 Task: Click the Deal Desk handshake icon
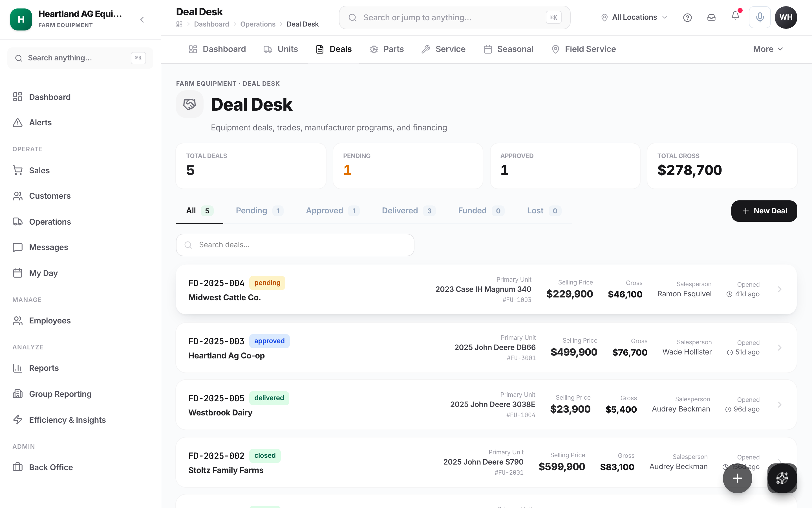(189, 104)
